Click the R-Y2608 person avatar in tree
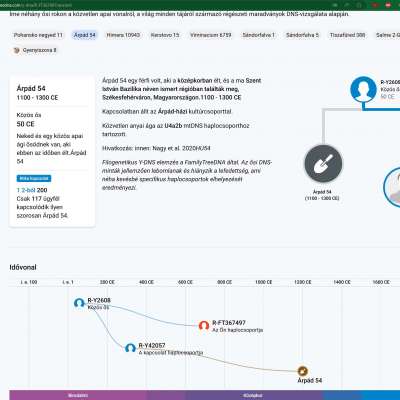The image size is (400, 400). [363, 90]
